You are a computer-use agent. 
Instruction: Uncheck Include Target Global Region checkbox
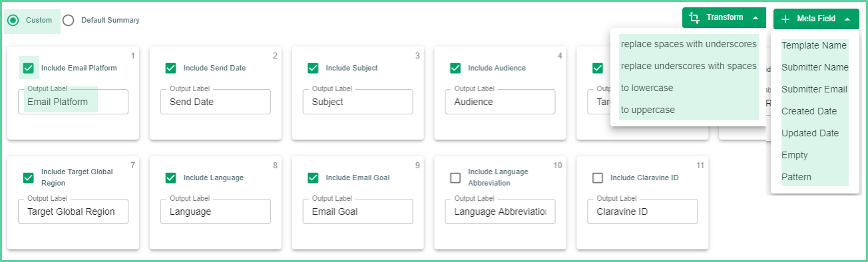[x=28, y=178]
